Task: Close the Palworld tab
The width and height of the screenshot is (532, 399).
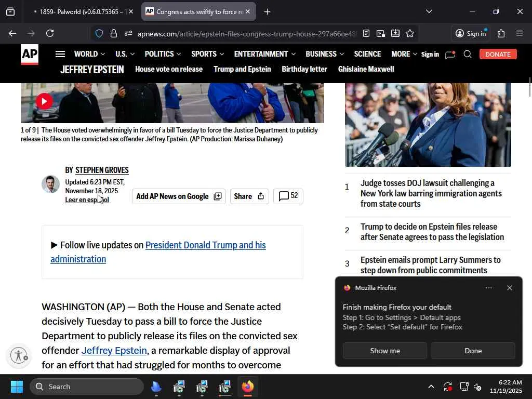Action: click(x=131, y=11)
